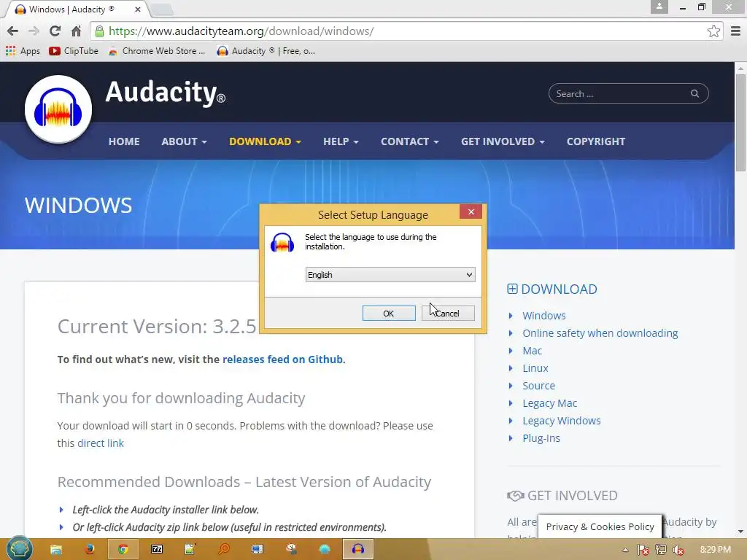Open the Privacy & Cookies Policy popup

[x=600, y=526]
